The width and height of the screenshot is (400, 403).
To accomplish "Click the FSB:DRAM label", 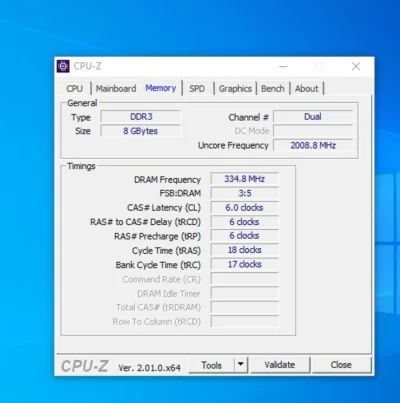I will [180, 193].
